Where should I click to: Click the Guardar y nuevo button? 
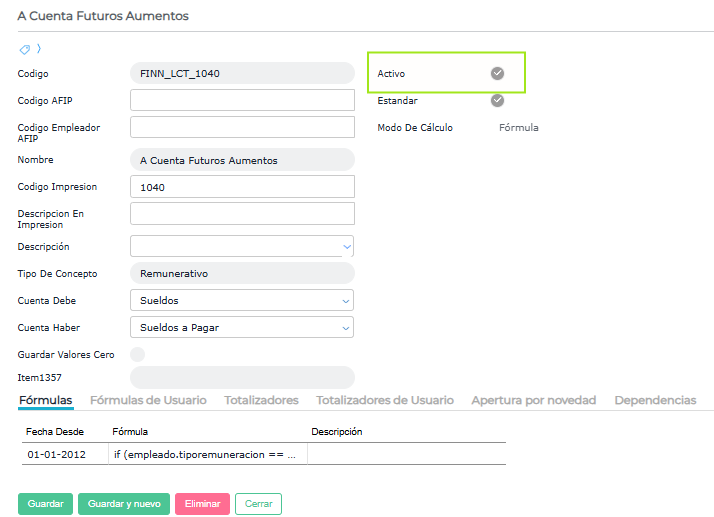[x=124, y=504]
